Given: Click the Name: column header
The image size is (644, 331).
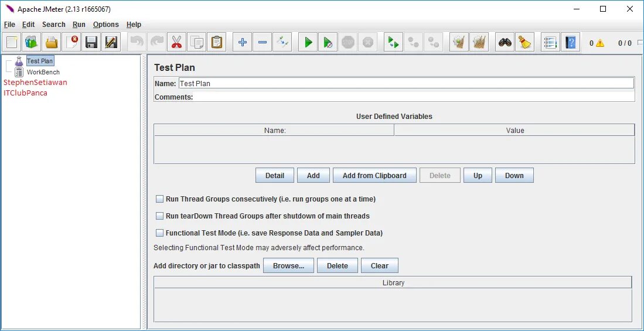Looking at the screenshot, I should (274, 130).
